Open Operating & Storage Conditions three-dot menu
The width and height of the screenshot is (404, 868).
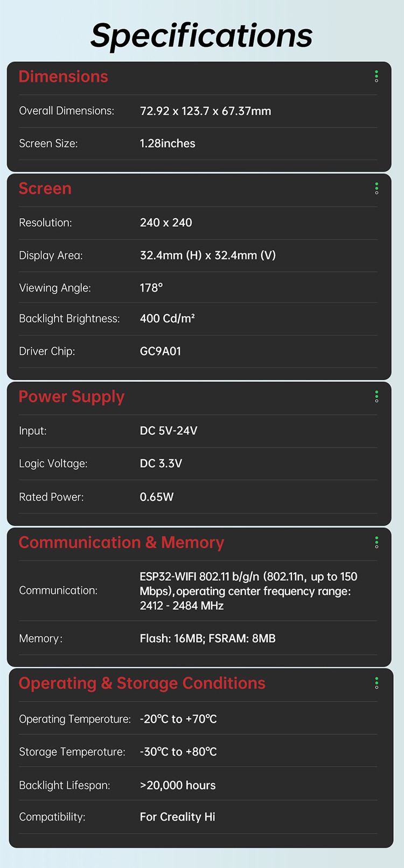377,683
